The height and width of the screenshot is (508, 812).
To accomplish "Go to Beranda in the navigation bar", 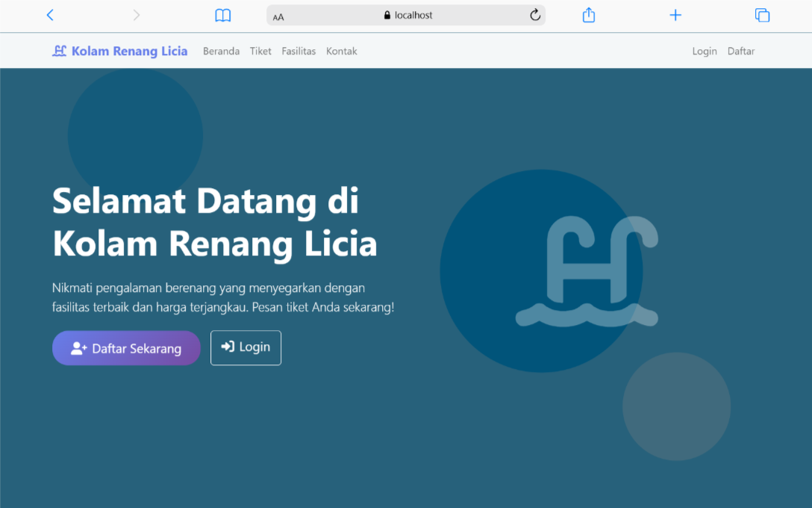I will [x=221, y=52].
